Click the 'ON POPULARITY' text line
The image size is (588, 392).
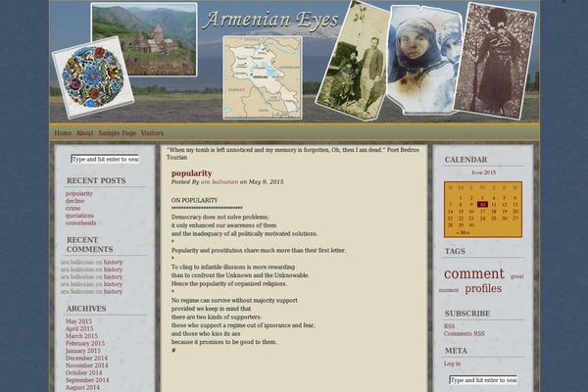click(x=194, y=200)
